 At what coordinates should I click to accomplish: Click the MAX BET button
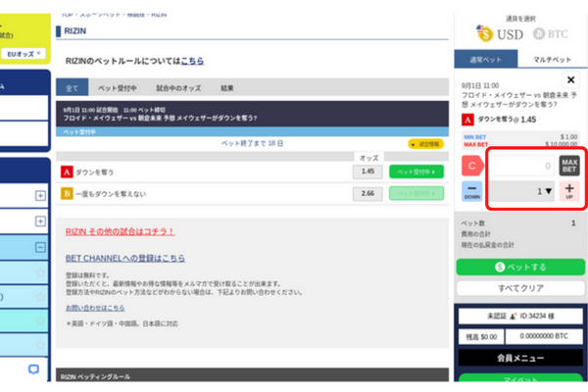[x=569, y=166]
